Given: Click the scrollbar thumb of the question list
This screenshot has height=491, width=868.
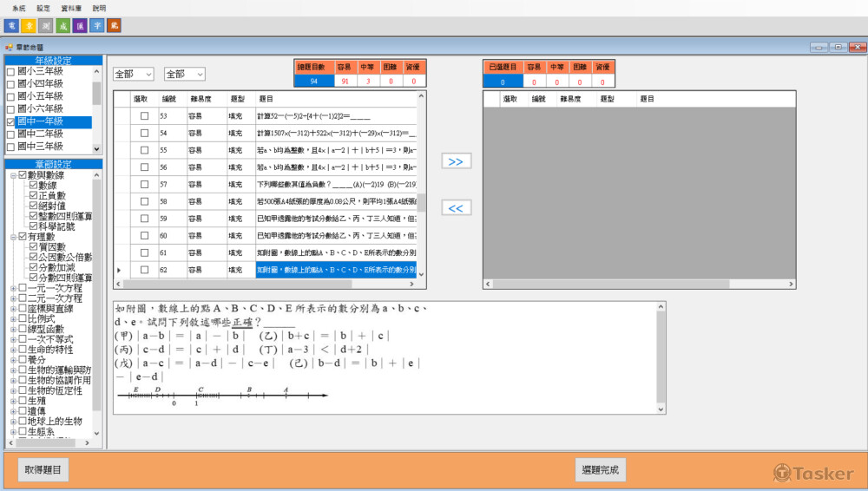Looking at the screenshot, I should [421, 202].
